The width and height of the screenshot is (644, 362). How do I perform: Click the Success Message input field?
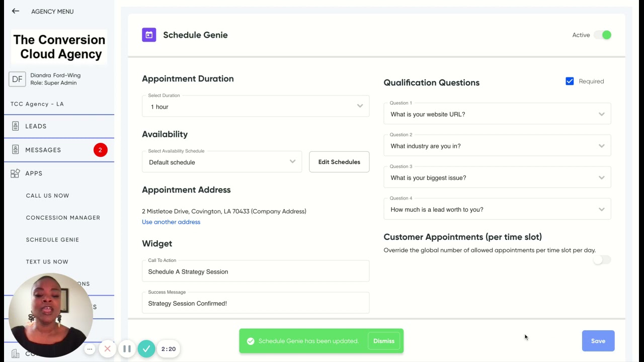click(x=256, y=303)
